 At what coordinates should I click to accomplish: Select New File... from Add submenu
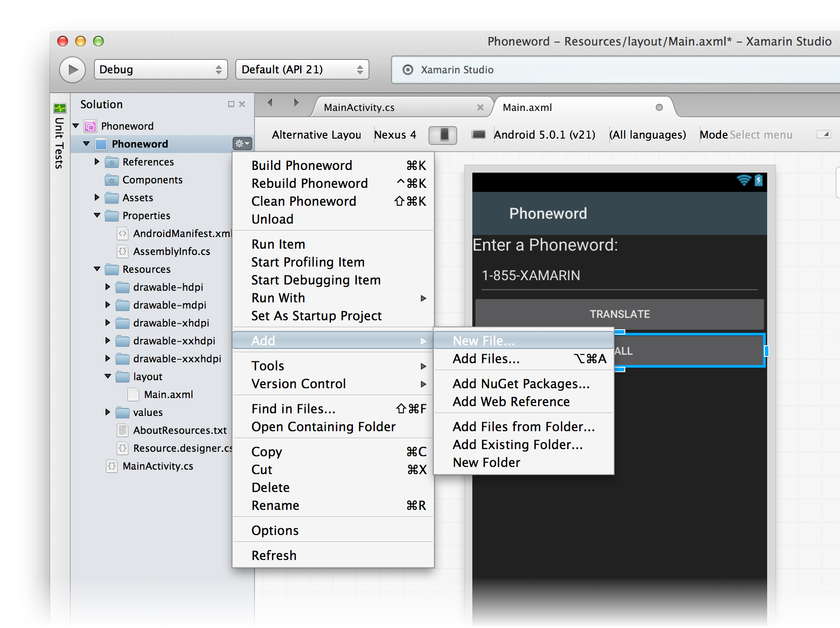click(484, 341)
